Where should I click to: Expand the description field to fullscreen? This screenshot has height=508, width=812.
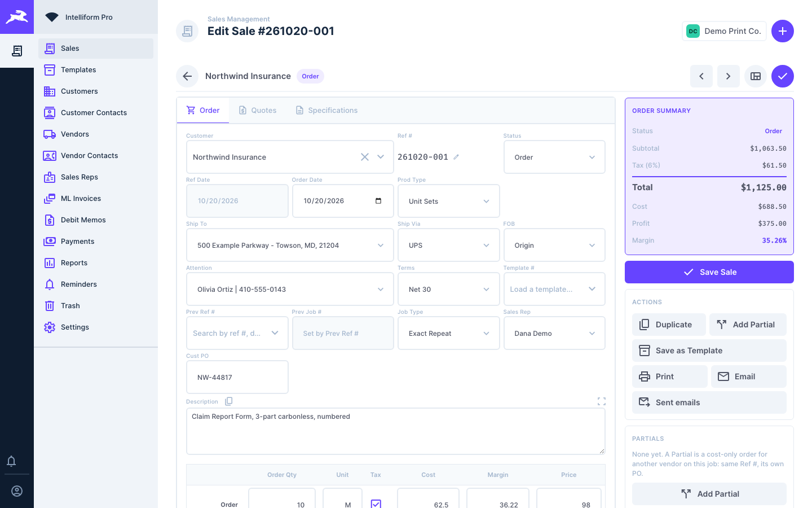pyautogui.click(x=602, y=401)
